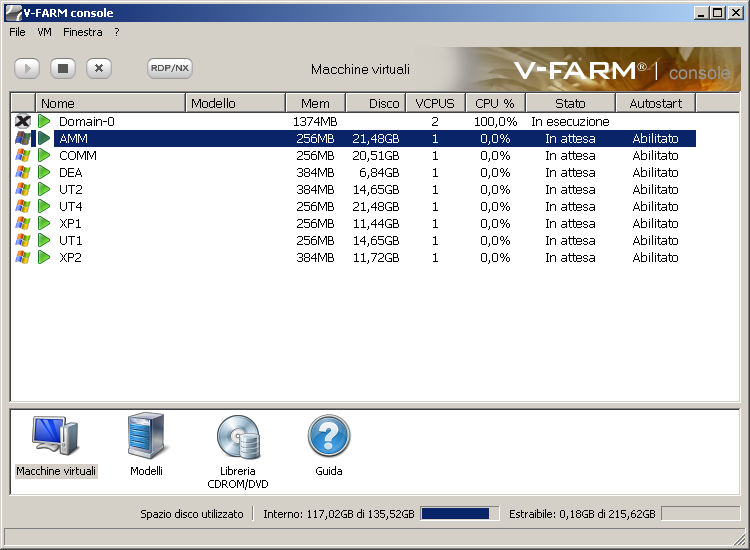Image resolution: width=750 pixels, height=550 pixels.
Task: Sort by the Stato column header
Action: pos(570,103)
